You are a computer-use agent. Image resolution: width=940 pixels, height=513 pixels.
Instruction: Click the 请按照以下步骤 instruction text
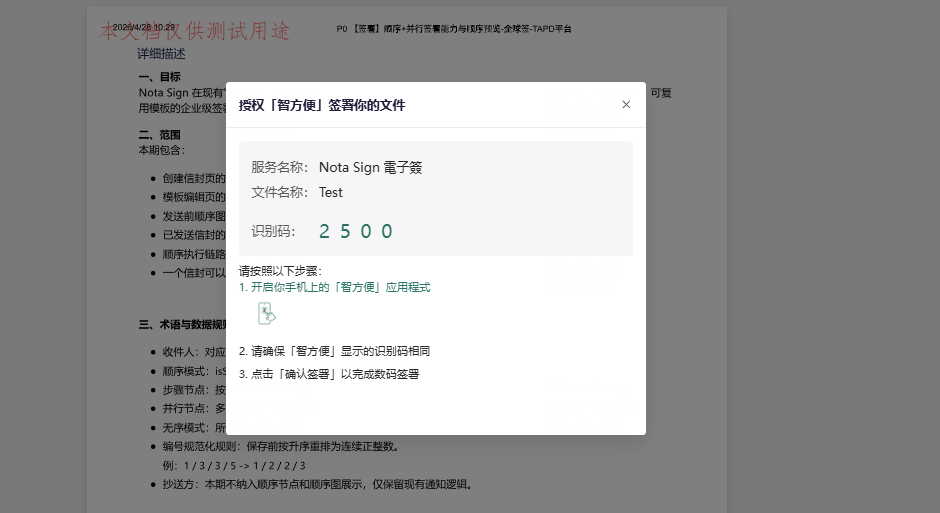click(280, 271)
